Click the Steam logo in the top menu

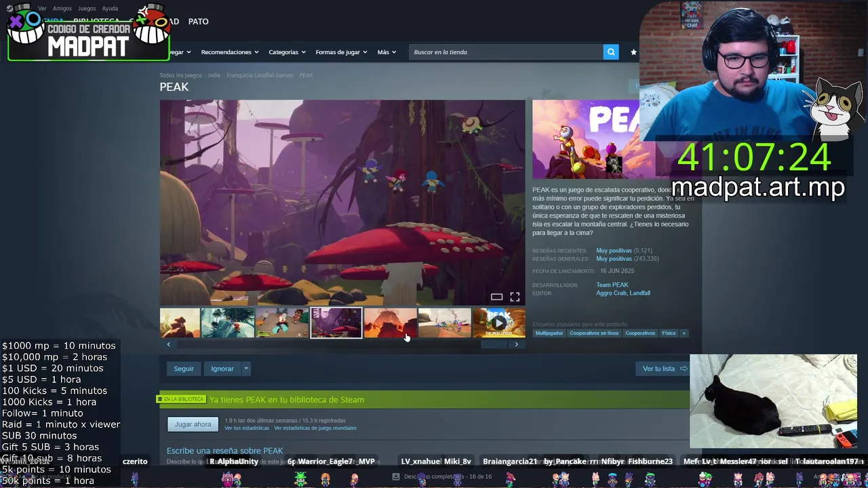pyautogui.click(x=9, y=9)
